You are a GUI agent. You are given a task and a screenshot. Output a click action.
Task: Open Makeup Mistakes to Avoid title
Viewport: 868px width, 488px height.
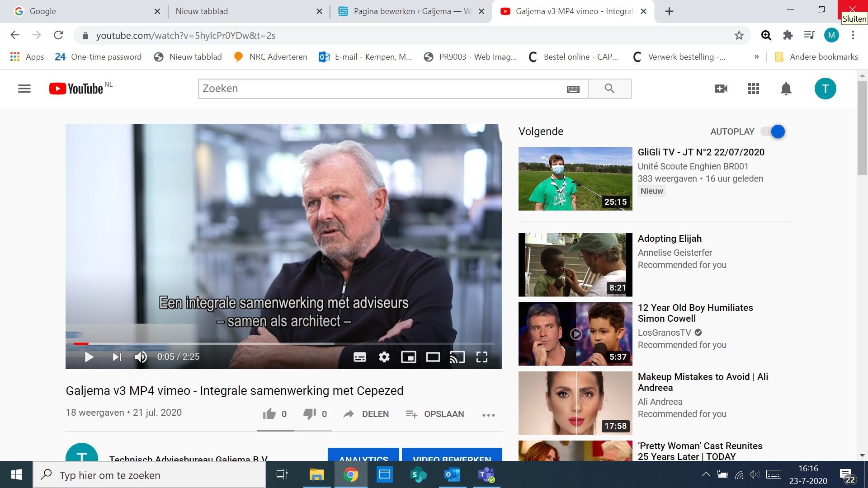tap(703, 382)
